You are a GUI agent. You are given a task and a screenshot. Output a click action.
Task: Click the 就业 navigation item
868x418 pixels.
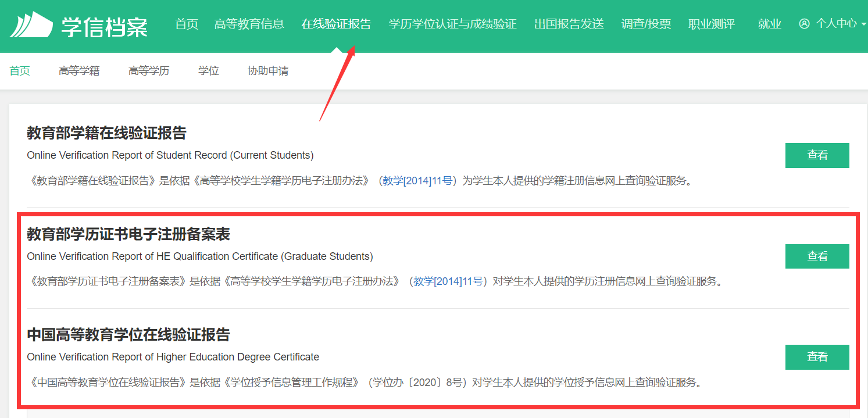[x=769, y=24]
